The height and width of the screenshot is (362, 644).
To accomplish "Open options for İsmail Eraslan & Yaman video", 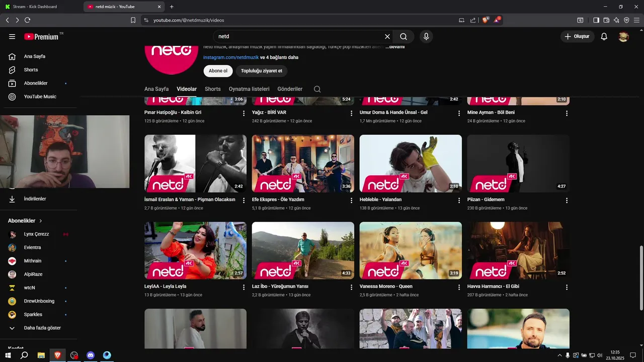I will pos(244,200).
